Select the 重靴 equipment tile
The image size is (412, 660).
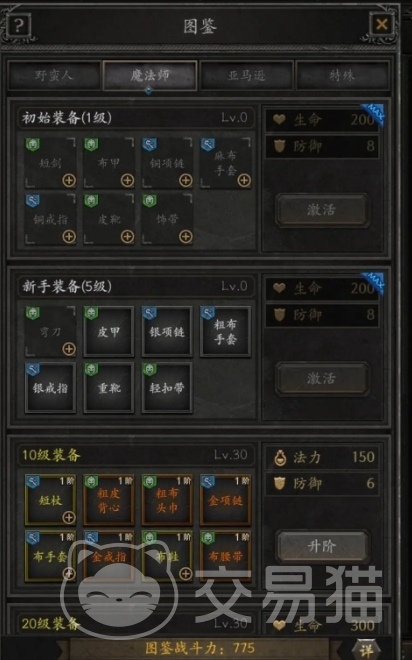[x=109, y=388]
